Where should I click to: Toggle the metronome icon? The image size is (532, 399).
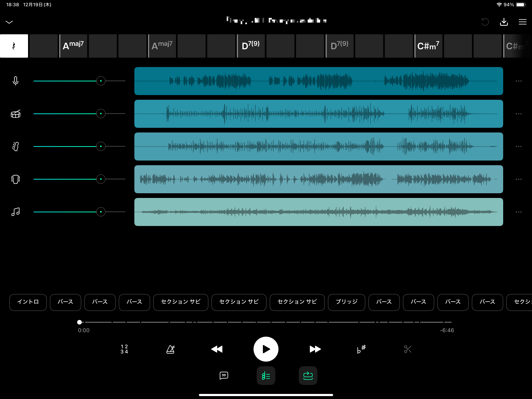coord(171,349)
